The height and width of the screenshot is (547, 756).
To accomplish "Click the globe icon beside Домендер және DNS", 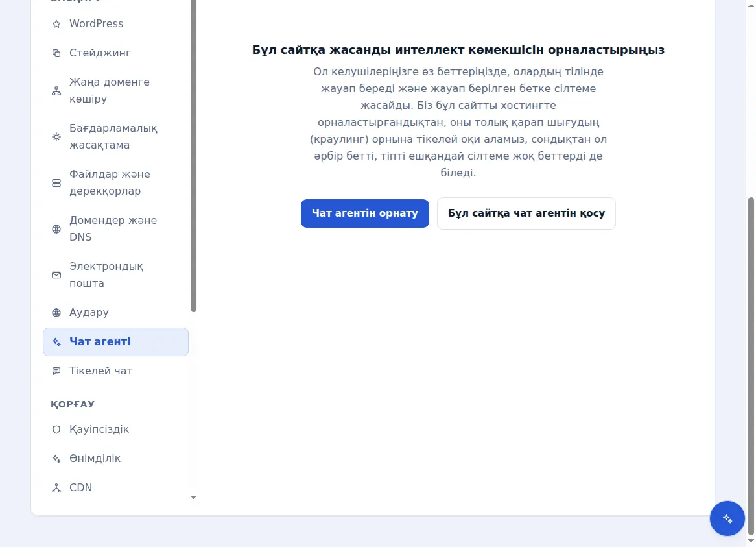I will pyautogui.click(x=56, y=229).
